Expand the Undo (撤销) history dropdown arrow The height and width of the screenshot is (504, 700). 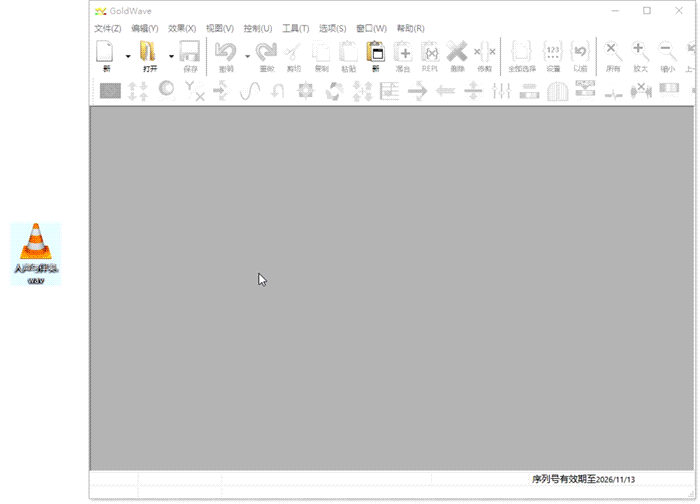[247, 56]
